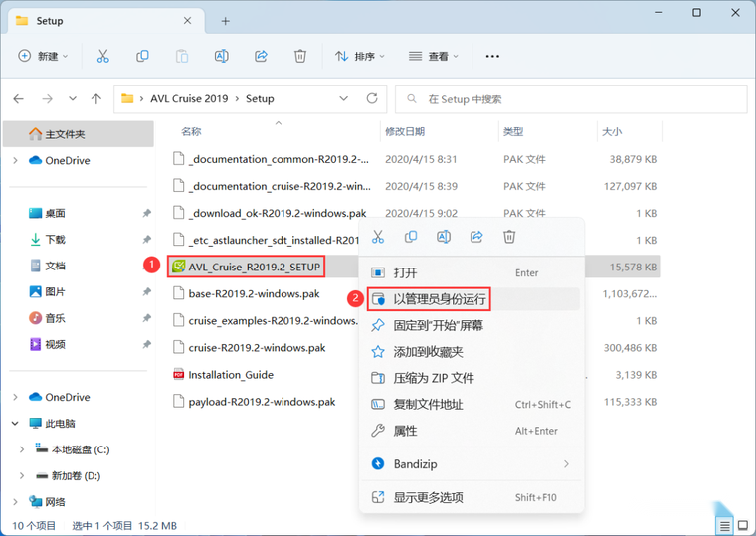Choose 显示更多选项 menu item
Screen dimensions: 756x536
[x=472, y=497]
